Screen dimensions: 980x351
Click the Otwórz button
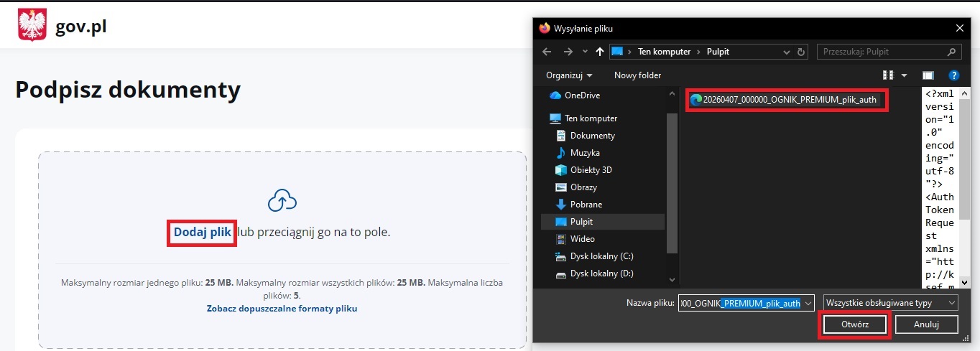[855, 324]
